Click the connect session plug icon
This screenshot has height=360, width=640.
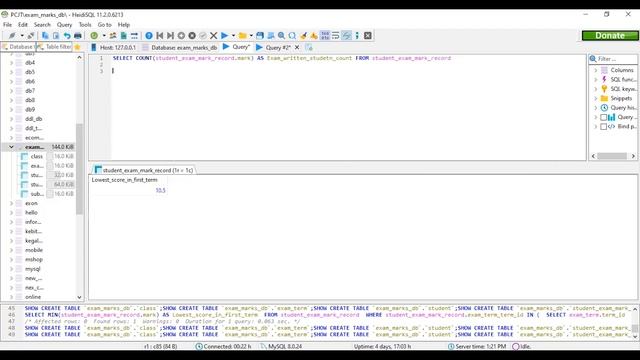point(12,36)
